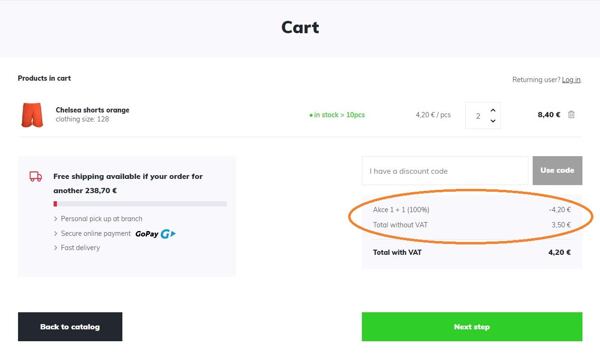This screenshot has height=364, width=600.
Task: Click the free shipping progress bar
Action: coord(140,204)
